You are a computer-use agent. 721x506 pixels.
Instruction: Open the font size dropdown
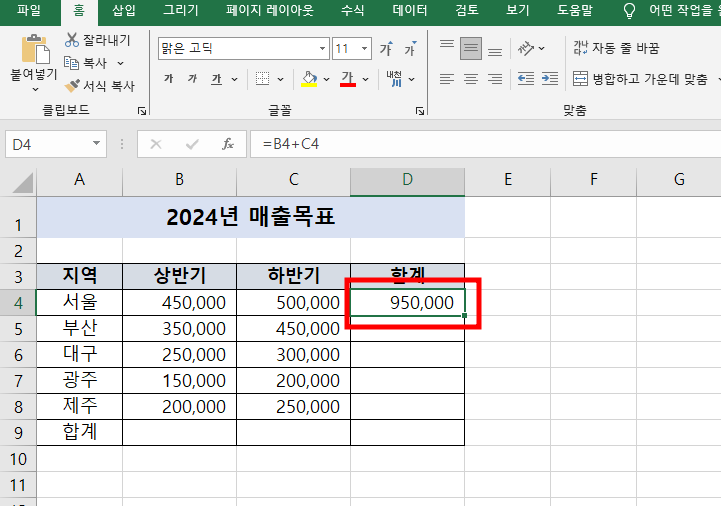(364, 48)
